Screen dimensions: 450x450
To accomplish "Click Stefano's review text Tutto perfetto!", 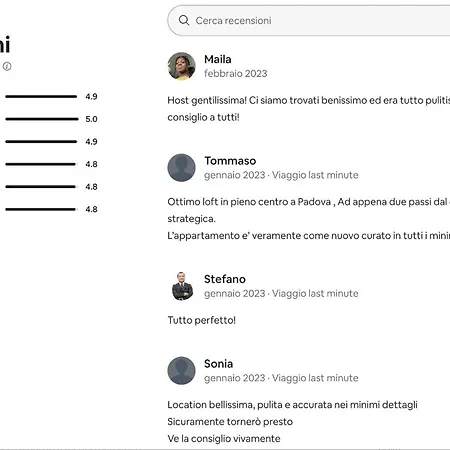I will coord(202,320).
